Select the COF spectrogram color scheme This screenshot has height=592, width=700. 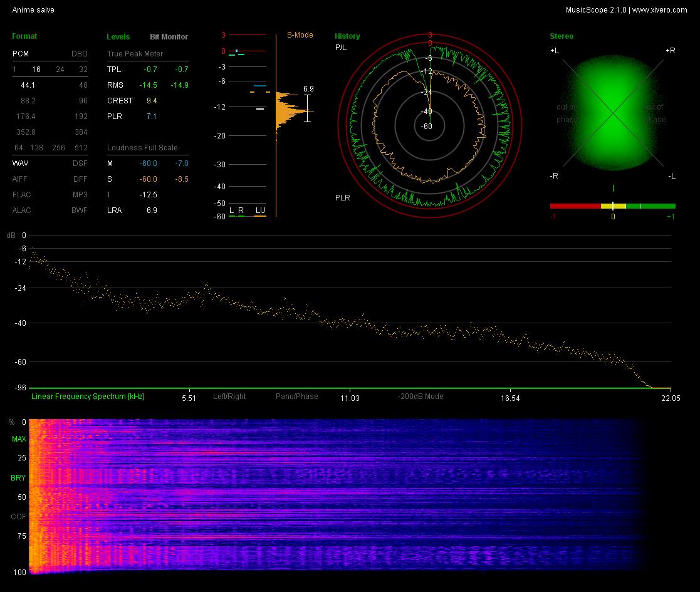pos(18,517)
